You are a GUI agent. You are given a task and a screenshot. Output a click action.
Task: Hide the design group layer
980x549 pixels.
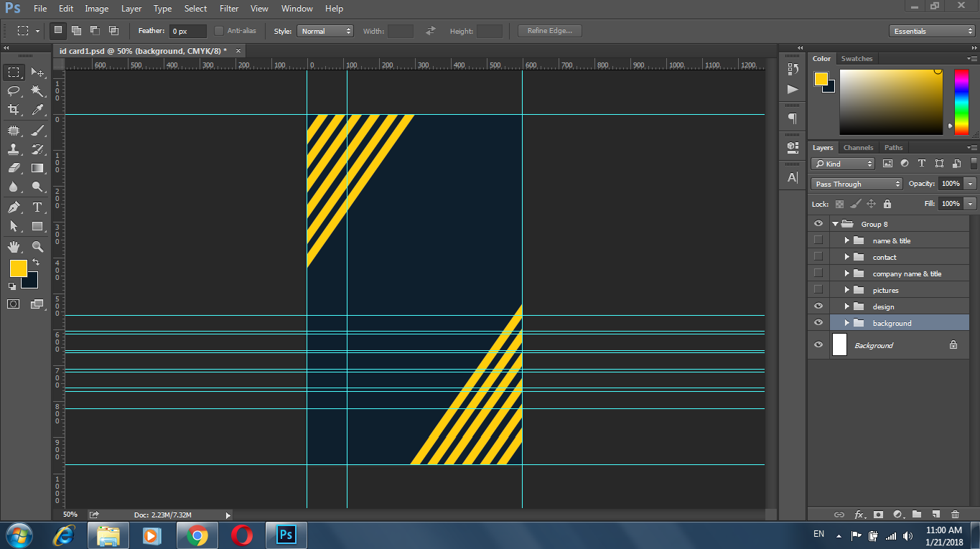tap(818, 306)
